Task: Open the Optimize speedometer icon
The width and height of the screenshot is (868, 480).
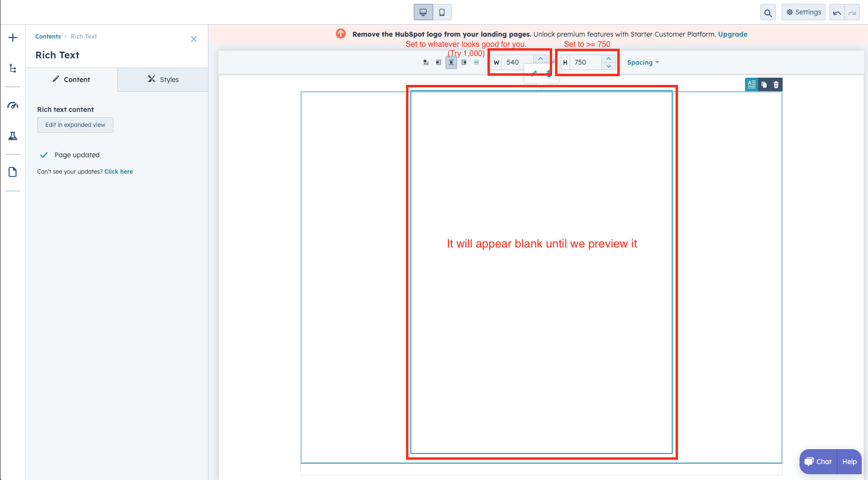Action: pyautogui.click(x=13, y=105)
